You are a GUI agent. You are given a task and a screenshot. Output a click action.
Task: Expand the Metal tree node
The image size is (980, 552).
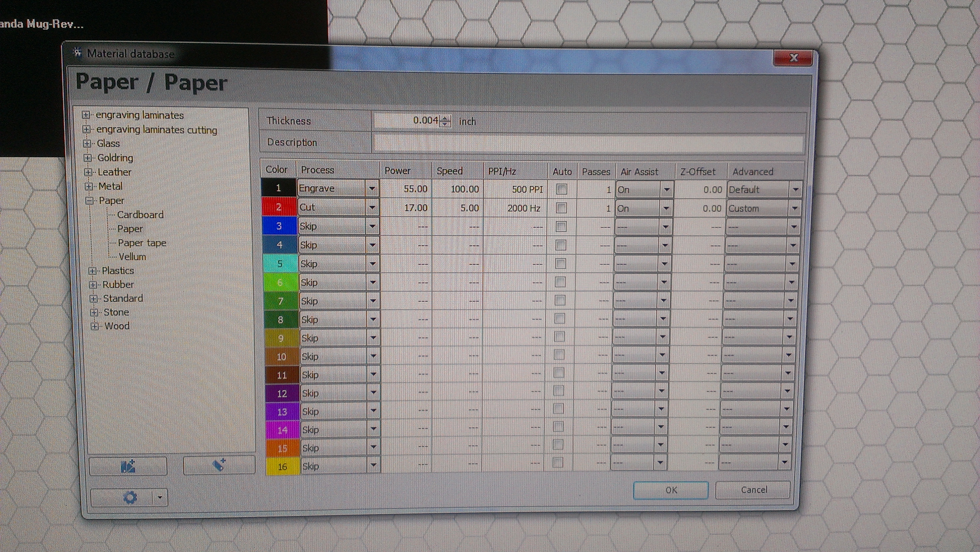click(x=89, y=186)
